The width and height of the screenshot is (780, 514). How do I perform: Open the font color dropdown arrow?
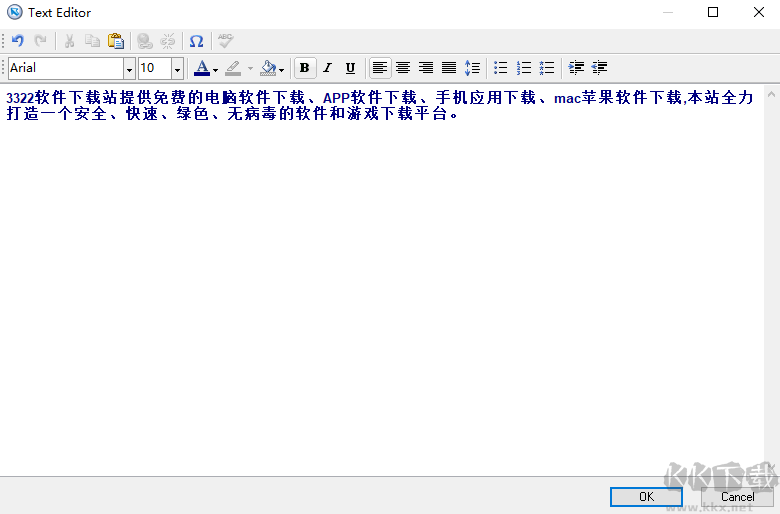click(x=215, y=70)
